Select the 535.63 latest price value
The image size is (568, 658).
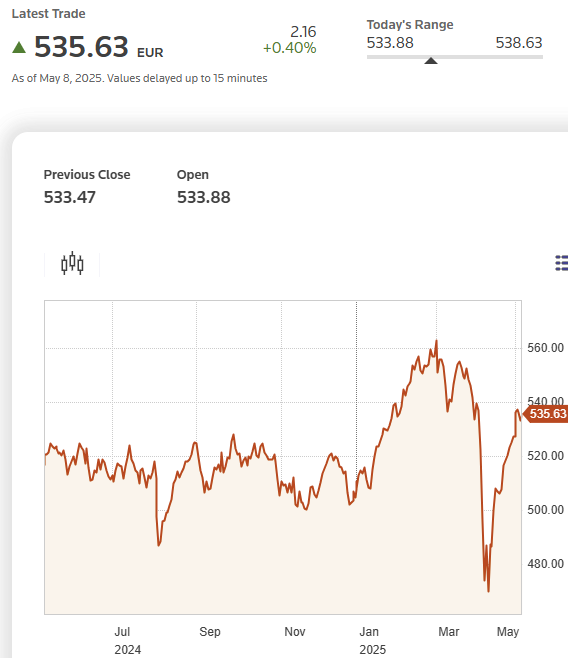(x=81, y=47)
